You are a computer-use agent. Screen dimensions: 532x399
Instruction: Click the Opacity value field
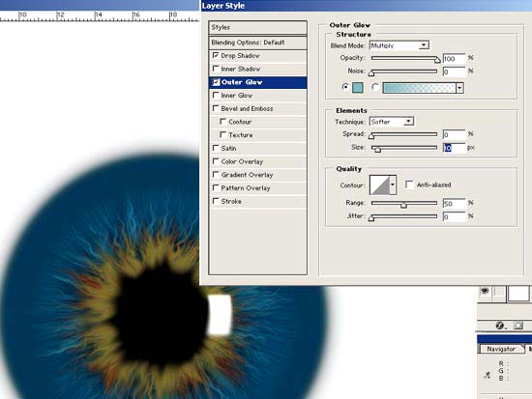[x=455, y=59]
